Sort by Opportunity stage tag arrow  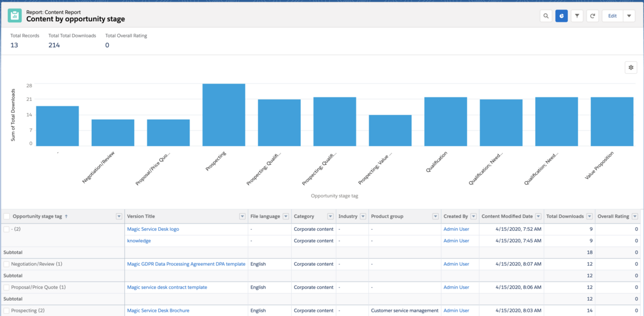coord(66,216)
